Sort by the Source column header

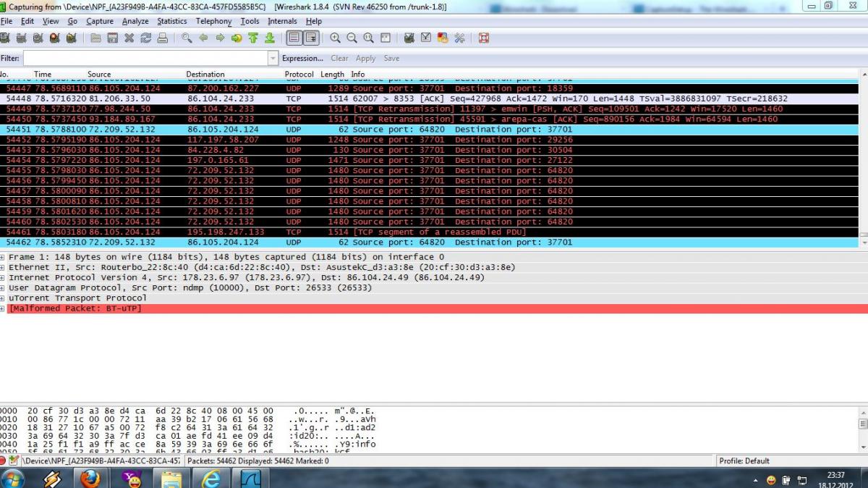99,74
